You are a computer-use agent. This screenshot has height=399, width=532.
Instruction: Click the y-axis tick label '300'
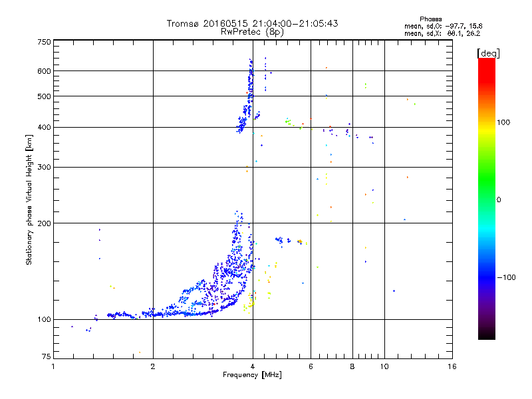click(44, 168)
